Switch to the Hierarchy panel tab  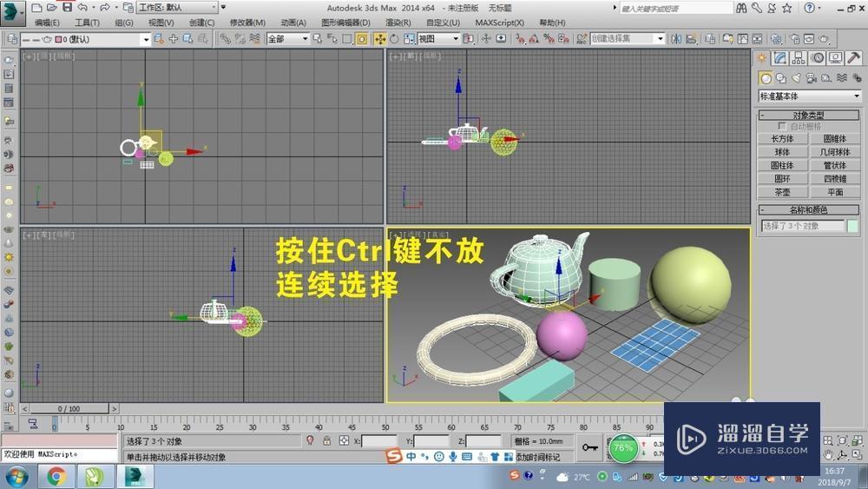(x=799, y=57)
